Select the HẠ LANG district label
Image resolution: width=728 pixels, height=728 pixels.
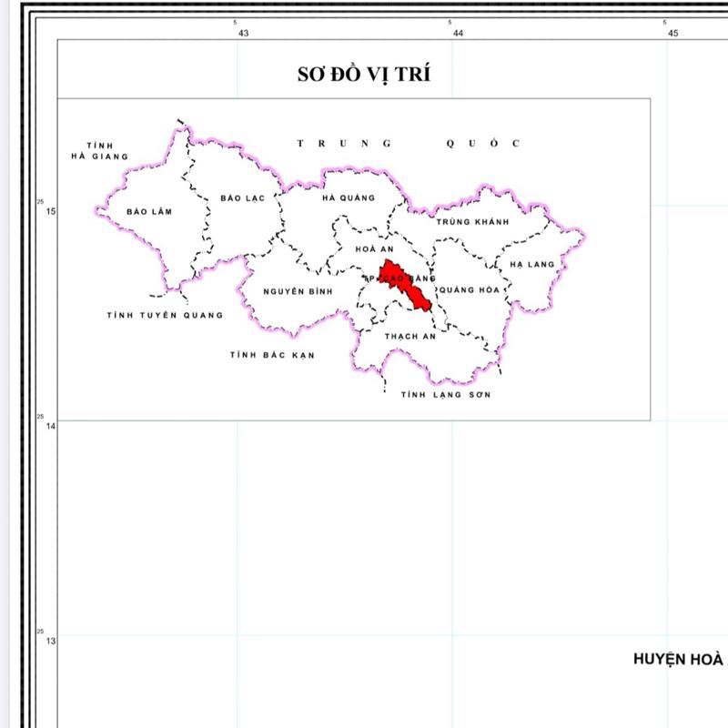pos(532,265)
